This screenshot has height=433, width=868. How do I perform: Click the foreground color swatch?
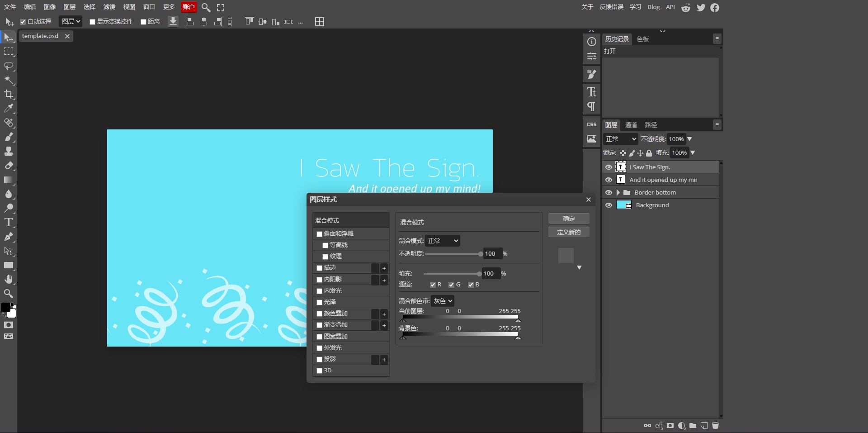click(5, 308)
